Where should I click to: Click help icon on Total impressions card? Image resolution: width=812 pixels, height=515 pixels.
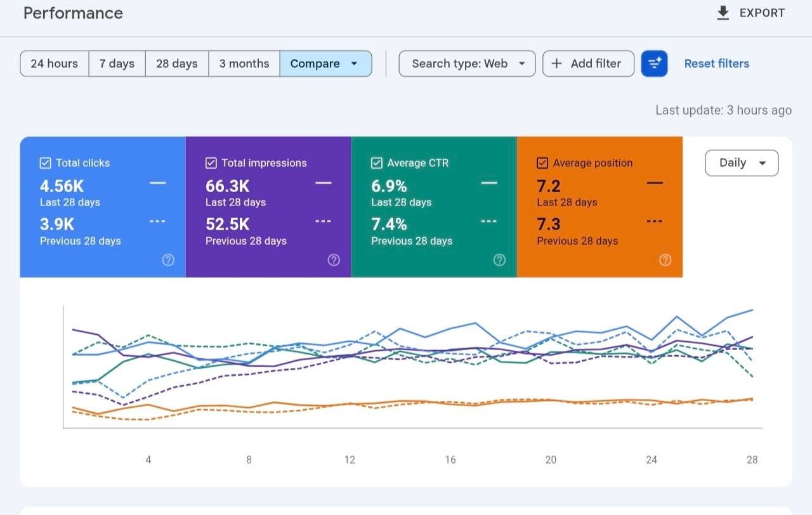(x=334, y=259)
